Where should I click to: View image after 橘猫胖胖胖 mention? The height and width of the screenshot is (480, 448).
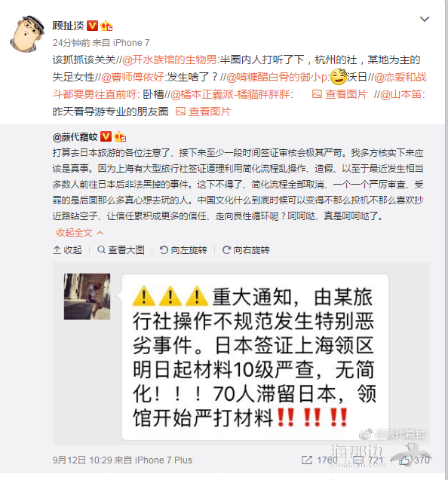(339, 94)
